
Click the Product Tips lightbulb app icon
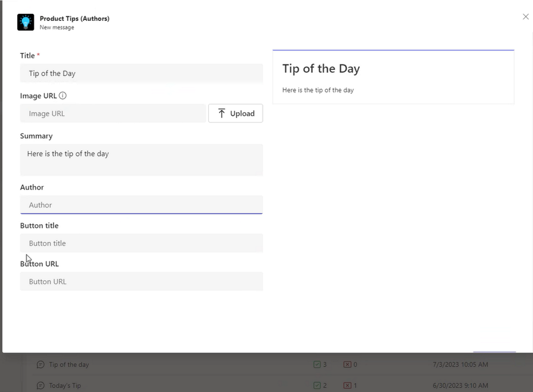click(26, 22)
